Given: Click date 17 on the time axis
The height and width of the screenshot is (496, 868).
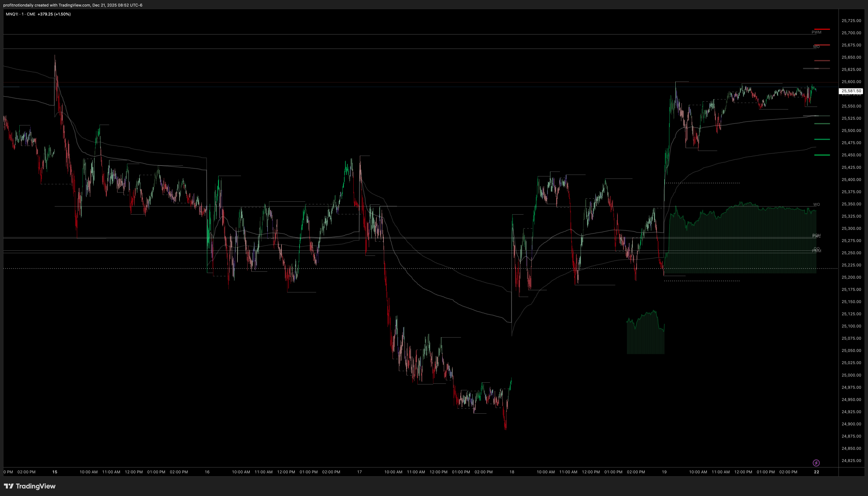Looking at the screenshot, I should point(359,472).
